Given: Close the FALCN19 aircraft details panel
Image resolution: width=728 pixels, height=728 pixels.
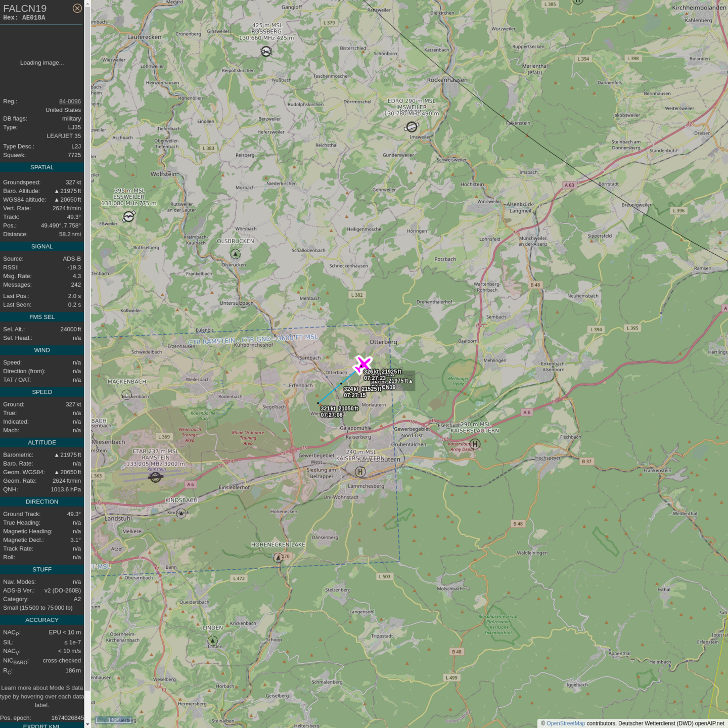Looking at the screenshot, I should click(x=77, y=8).
